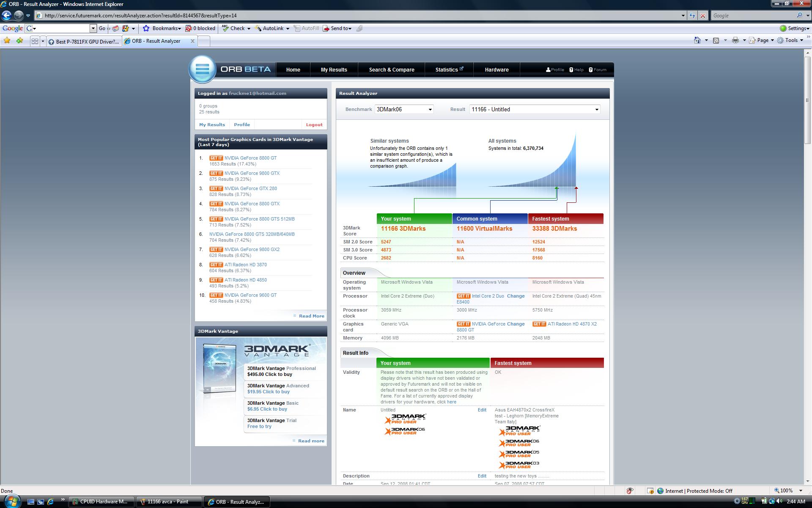The height and width of the screenshot is (508, 812).
Task: Click the sidebar My Results link
Action: pyautogui.click(x=212, y=125)
